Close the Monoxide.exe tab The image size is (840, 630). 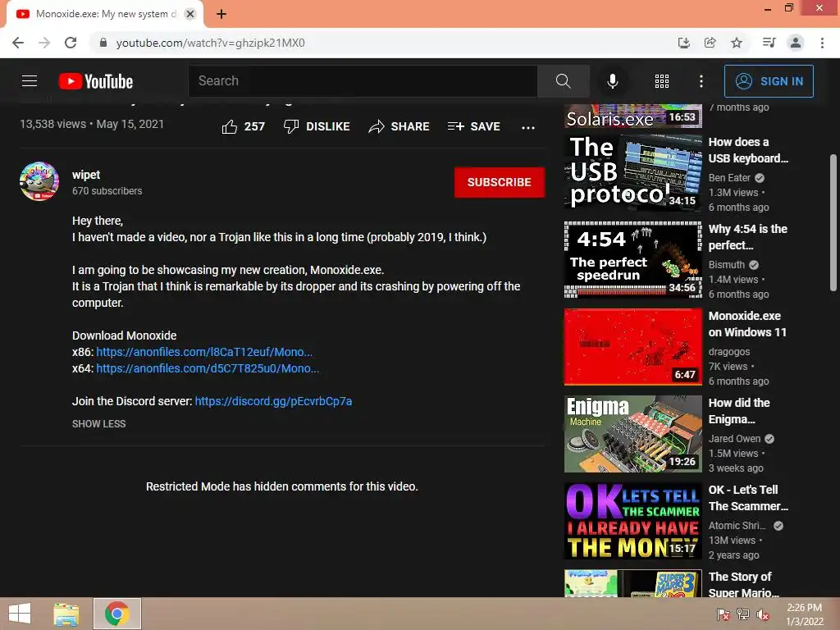[x=190, y=15]
